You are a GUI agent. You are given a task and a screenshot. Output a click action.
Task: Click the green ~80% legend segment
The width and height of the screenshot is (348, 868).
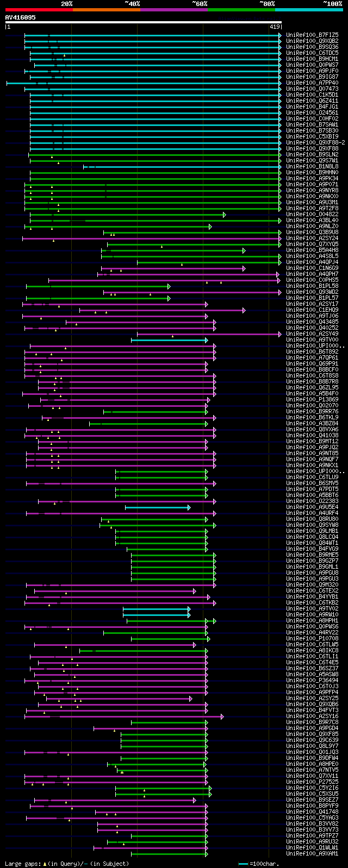(241, 10)
